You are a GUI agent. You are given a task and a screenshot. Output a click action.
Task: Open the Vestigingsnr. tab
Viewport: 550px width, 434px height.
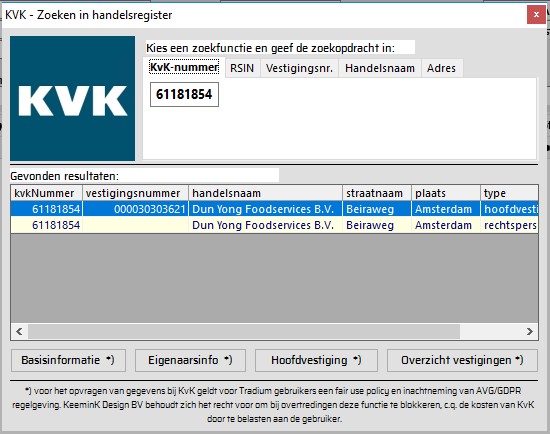[299, 68]
